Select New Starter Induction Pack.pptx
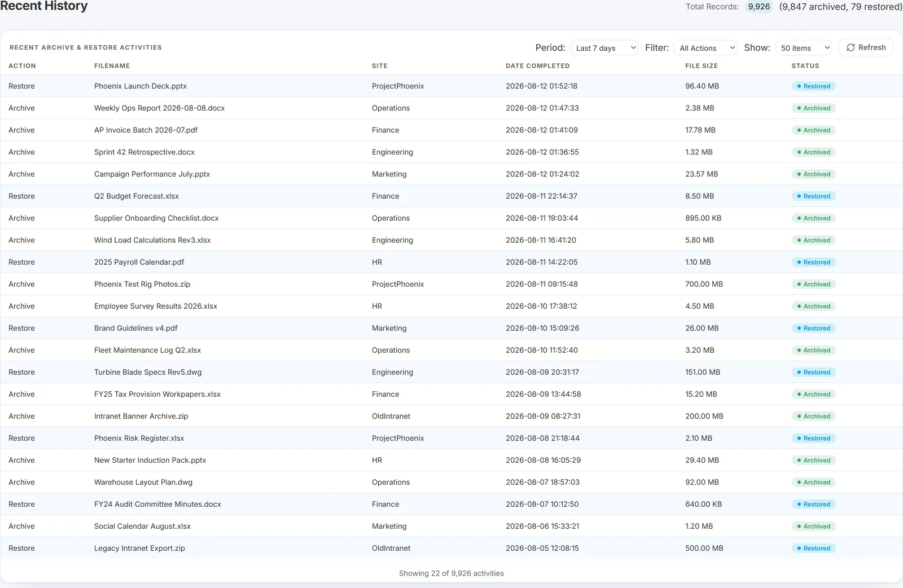This screenshot has height=588, width=903. [x=150, y=460]
